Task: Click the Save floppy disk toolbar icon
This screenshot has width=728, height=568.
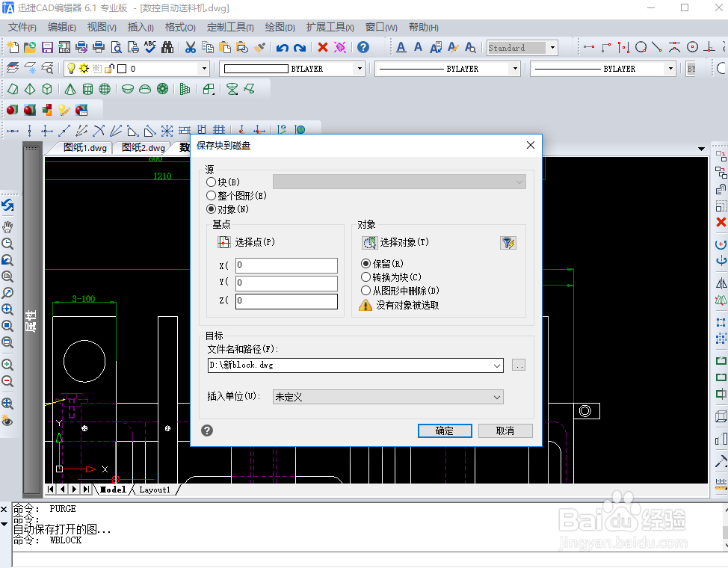Action: [47, 47]
